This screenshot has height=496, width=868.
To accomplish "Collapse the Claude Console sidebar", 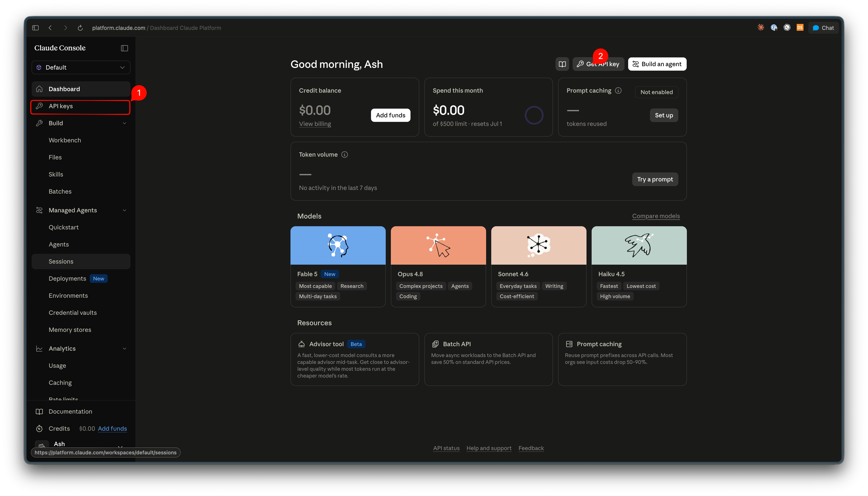I will [x=125, y=48].
